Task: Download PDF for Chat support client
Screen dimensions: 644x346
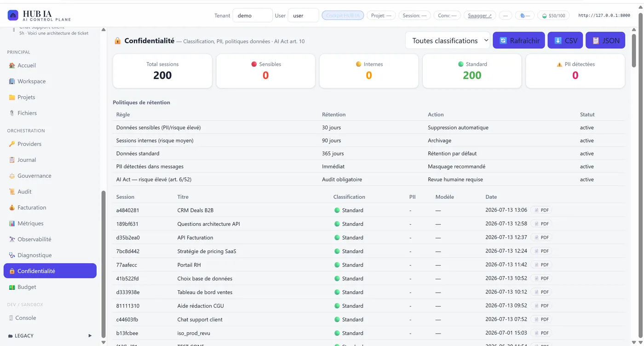Action: 541,319
